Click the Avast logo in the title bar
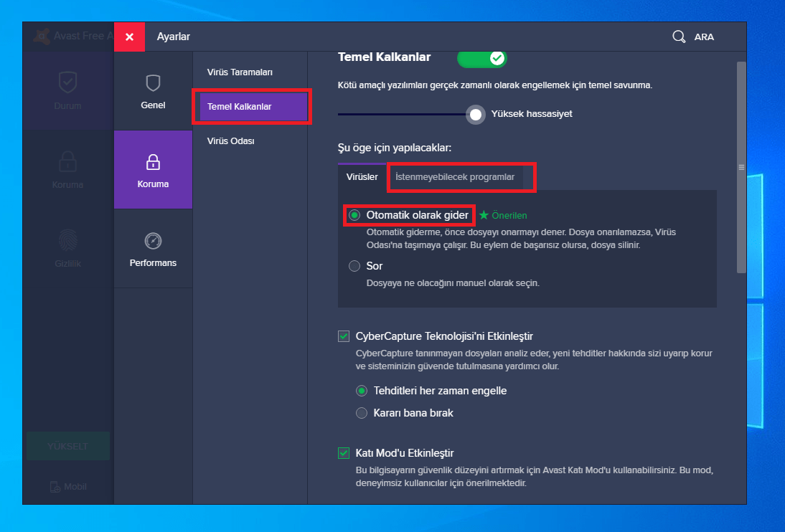785x532 pixels. (42, 36)
